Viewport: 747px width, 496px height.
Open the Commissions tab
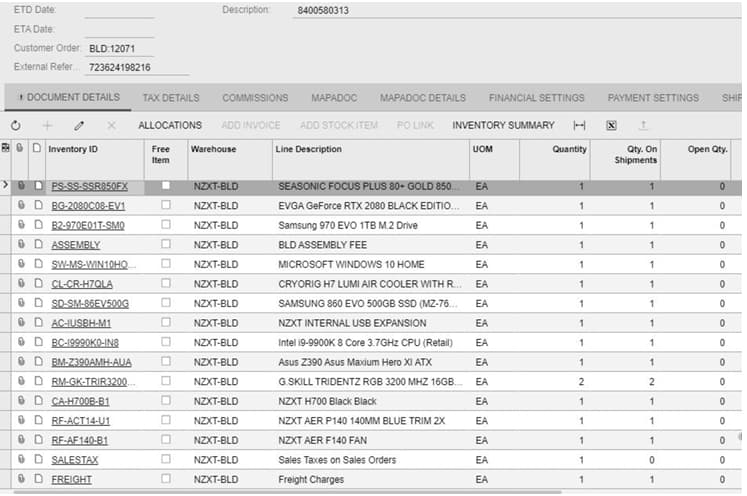(255, 98)
